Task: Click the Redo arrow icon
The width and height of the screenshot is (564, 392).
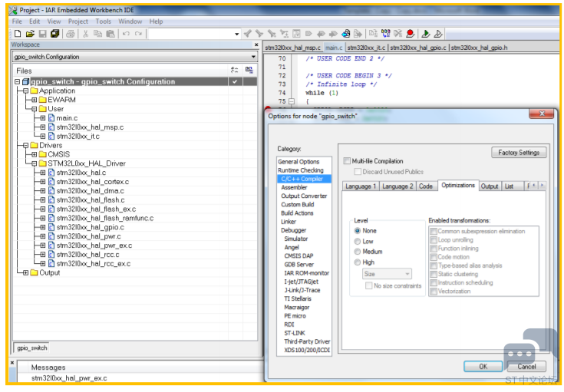Action: click(138, 34)
